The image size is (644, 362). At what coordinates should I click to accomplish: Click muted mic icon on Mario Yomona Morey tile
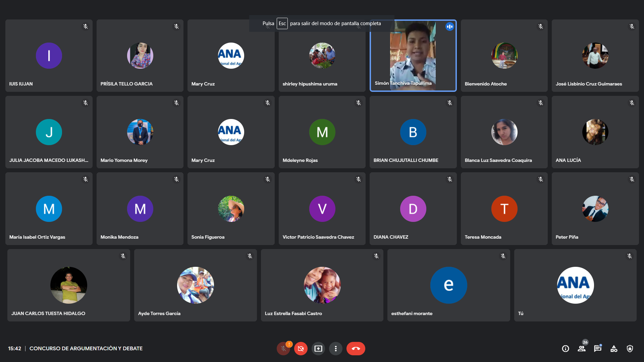pos(176,103)
